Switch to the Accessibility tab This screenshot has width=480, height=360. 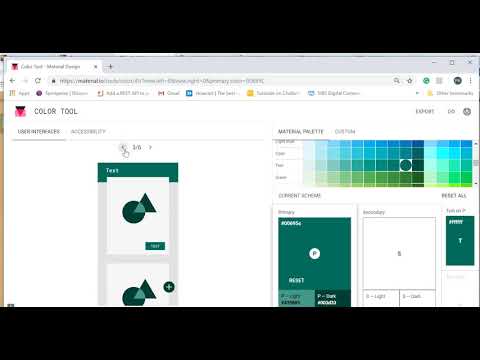click(x=88, y=132)
